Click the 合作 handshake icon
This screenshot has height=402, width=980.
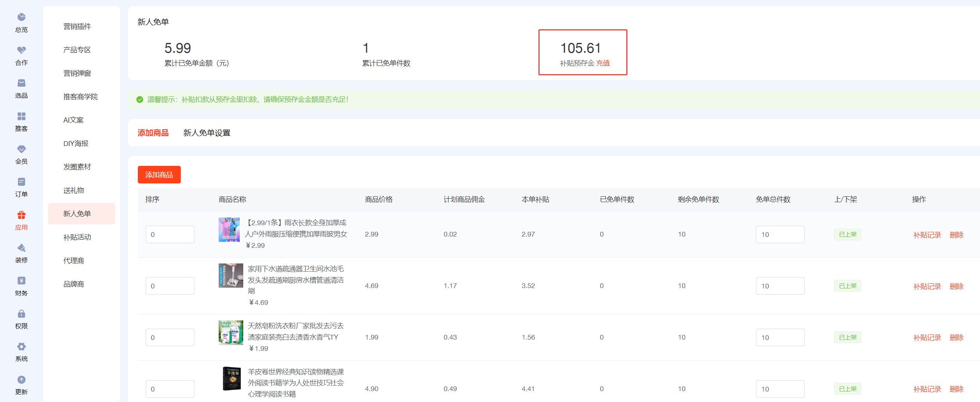pyautogui.click(x=21, y=50)
